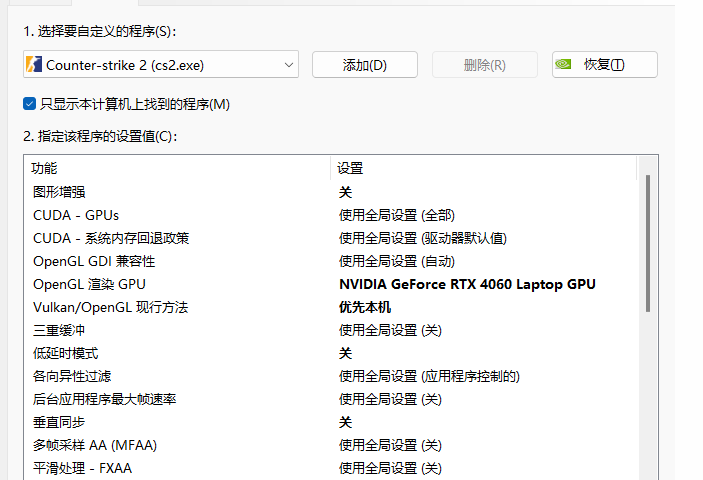Click 三重缓冲 value 使用全局设置 (关)
Image resolution: width=703 pixels, height=480 pixels.
coord(390,330)
